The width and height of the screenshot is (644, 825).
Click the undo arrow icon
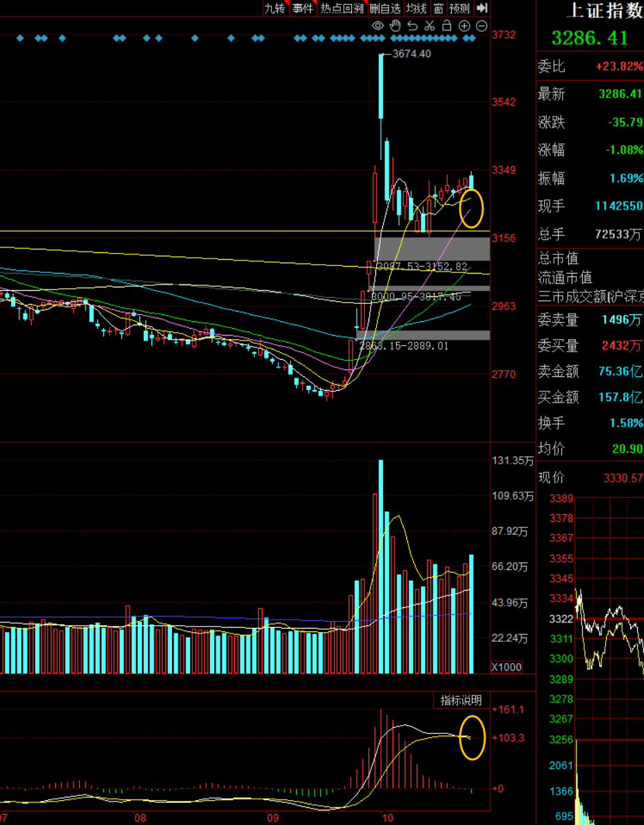point(413,26)
